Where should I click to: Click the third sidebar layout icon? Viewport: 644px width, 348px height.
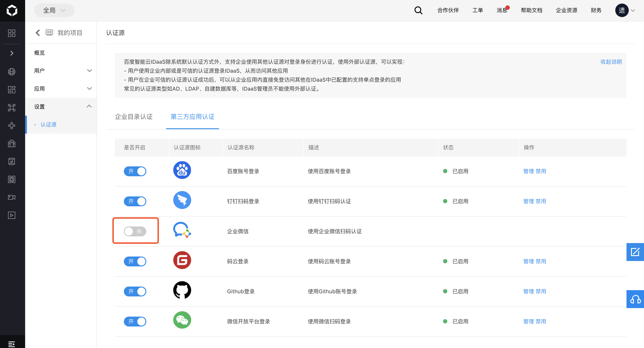tap(11, 90)
